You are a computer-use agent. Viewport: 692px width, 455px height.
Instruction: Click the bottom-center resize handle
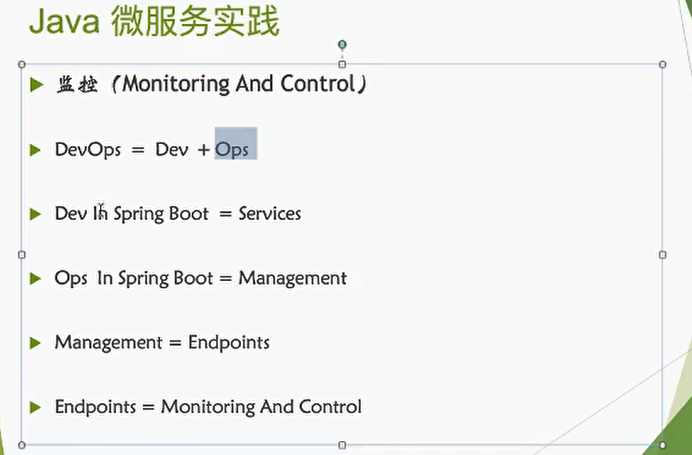tap(342, 445)
